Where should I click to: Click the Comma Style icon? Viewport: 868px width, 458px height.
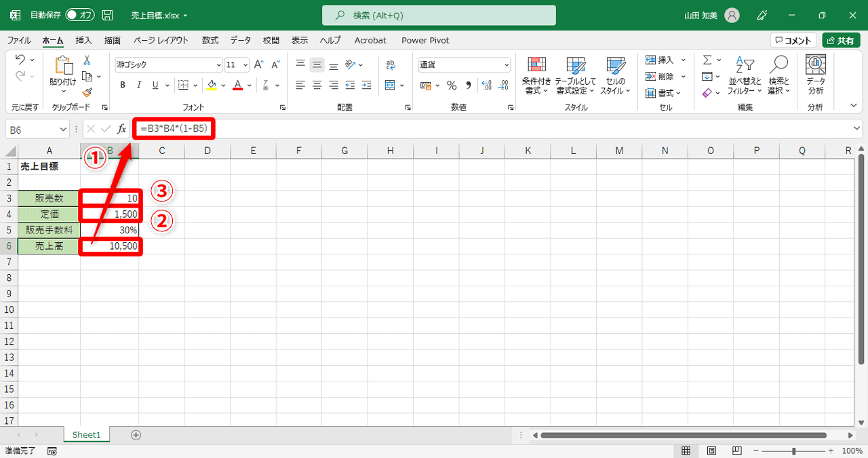[x=468, y=85]
